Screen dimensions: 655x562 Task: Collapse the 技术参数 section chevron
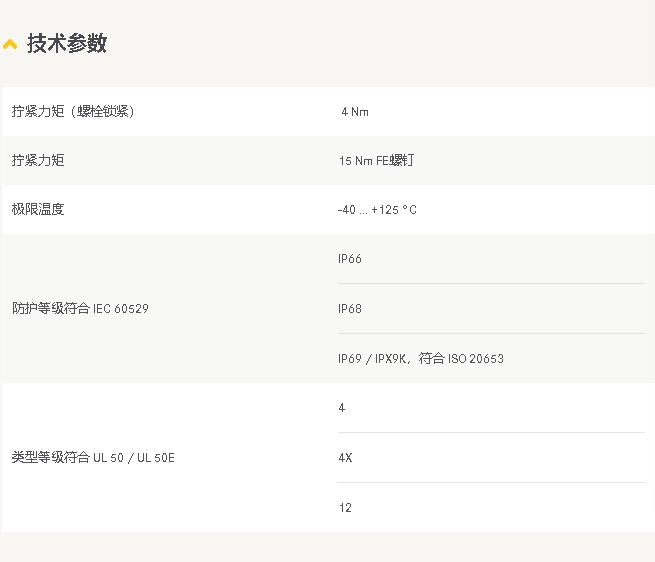point(10,44)
